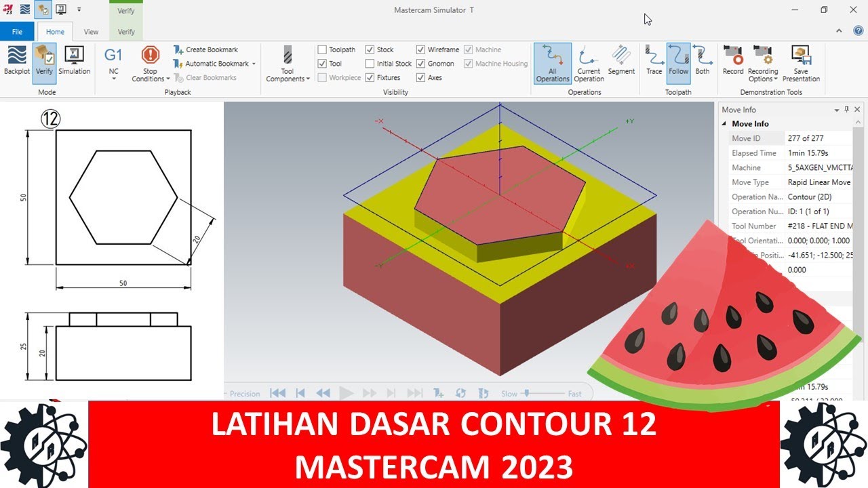Step to previous operation
The height and width of the screenshot is (488, 868).
(300, 393)
